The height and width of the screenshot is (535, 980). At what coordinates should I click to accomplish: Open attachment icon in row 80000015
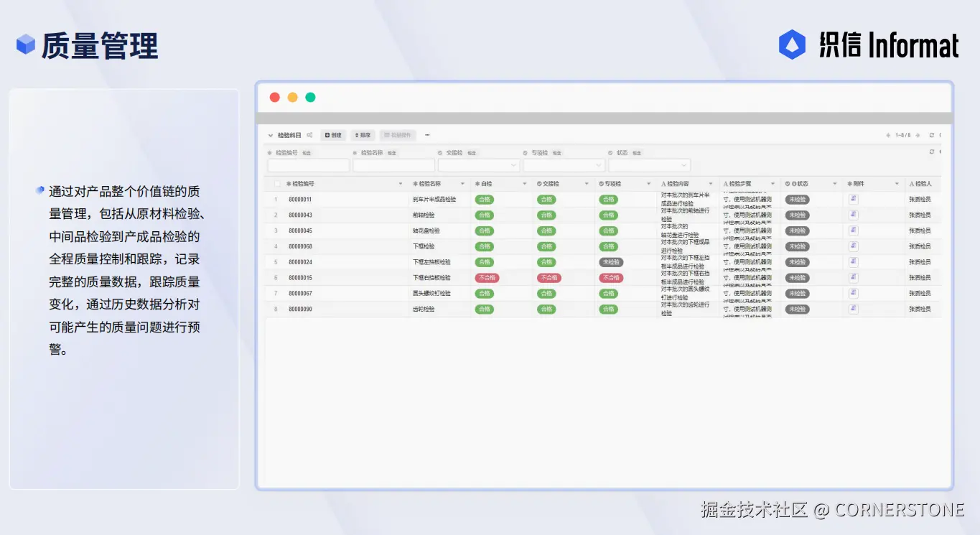854,278
